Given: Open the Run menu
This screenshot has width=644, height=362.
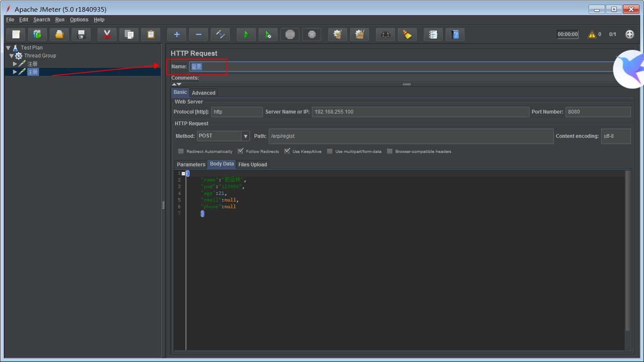Looking at the screenshot, I should (60, 20).
